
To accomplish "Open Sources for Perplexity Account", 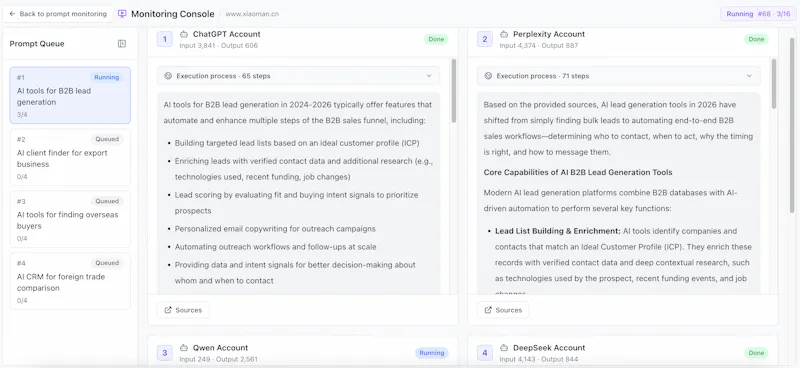I will [503, 310].
